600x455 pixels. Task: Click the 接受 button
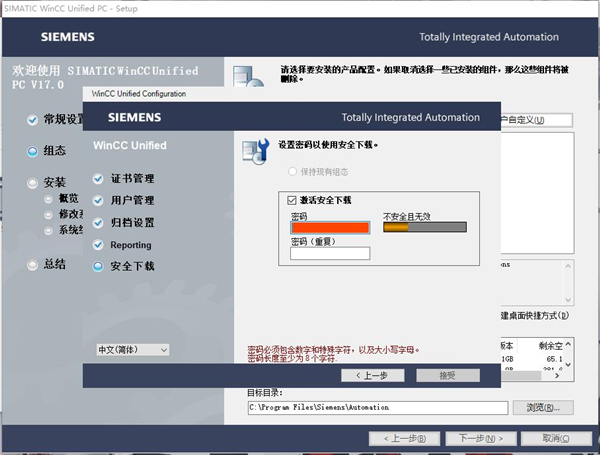[x=448, y=375]
